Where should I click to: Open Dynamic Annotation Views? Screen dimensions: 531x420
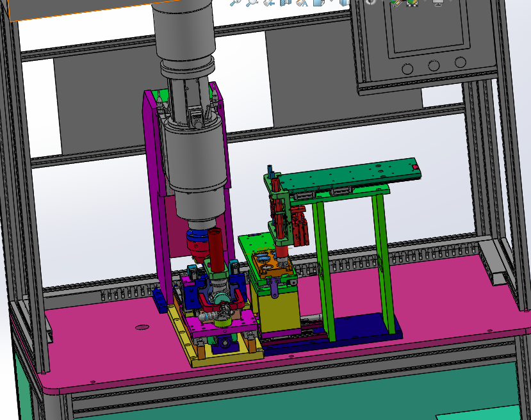pyautogui.click(x=302, y=3)
